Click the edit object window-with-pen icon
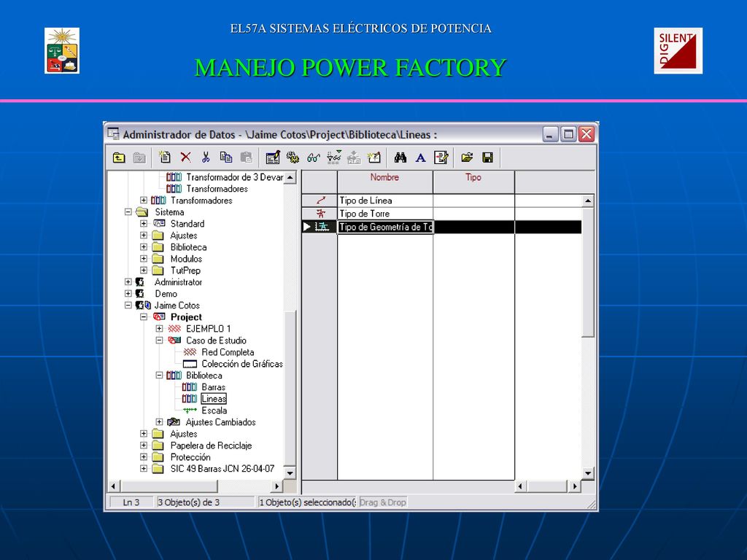747x560 pixels. (x=273, y=157)
